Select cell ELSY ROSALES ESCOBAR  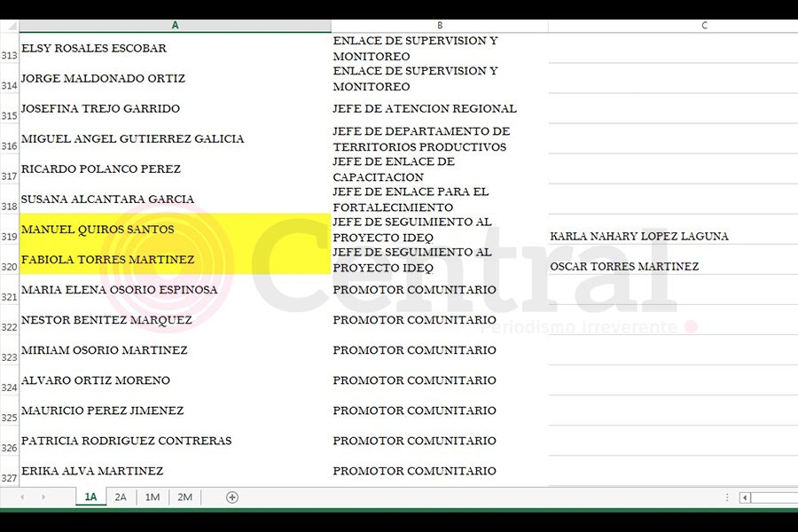point(175,48)
